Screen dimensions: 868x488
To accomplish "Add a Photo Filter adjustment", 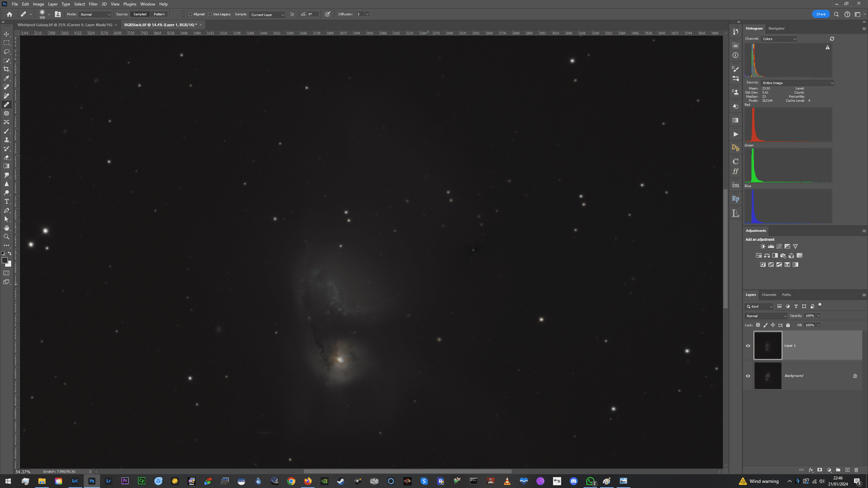I will point(783,256).
